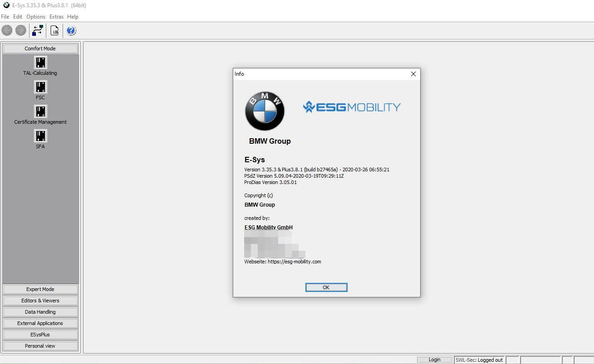
Task: Expand External Applications section
Action: (x=40, y=323)
